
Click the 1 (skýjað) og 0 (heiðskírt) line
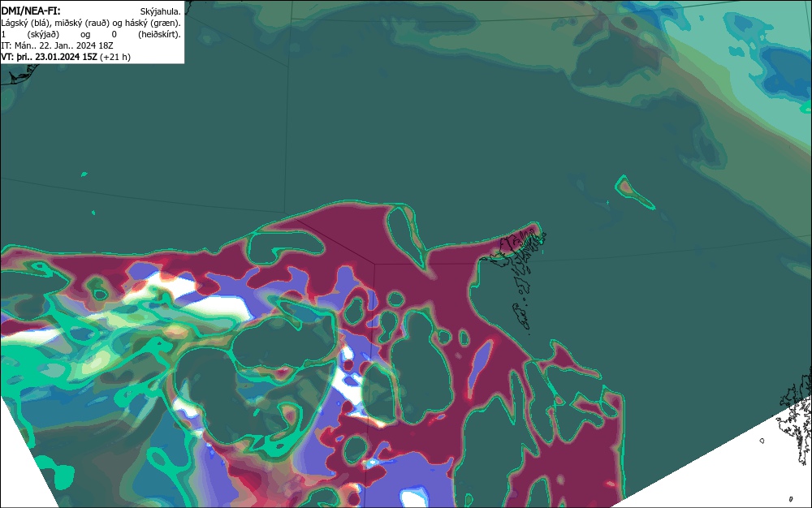point(91,34)
